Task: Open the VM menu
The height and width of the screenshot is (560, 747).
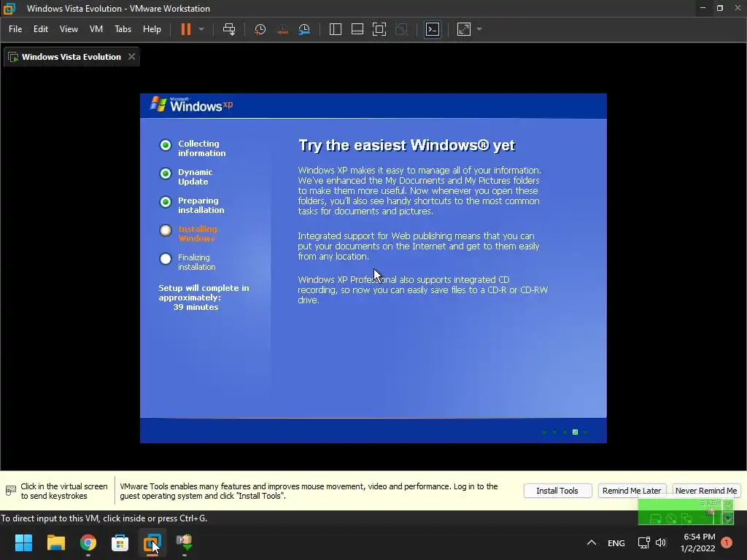Action: coord(96,29)
